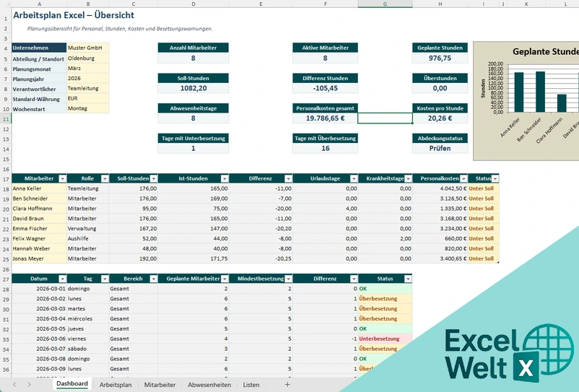Open the Mitarbeiter column filter dropdown
Viewport: 579px width, 392px height.
pos(62,178)
